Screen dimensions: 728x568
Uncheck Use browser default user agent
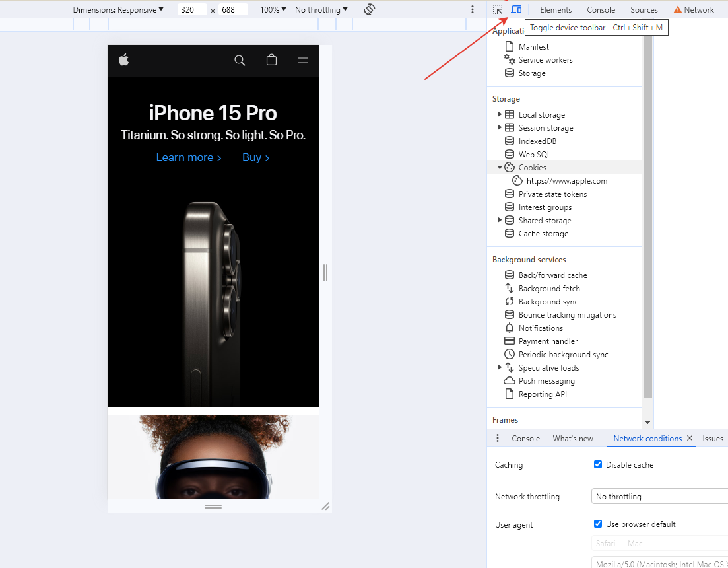598,524
